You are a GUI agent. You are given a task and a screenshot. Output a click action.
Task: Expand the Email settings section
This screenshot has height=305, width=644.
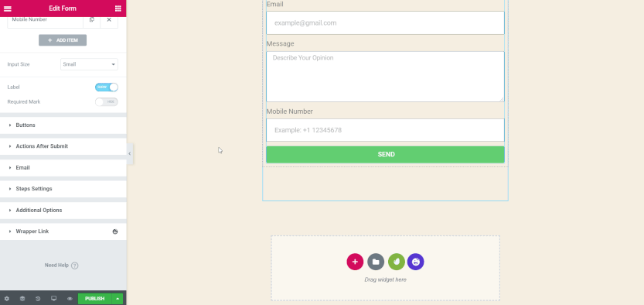tap(63, 168)
